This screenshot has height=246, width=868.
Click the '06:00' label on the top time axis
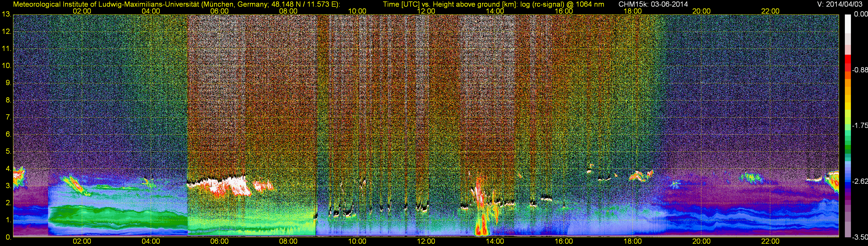pyautogui.click(x=219, y=11)
